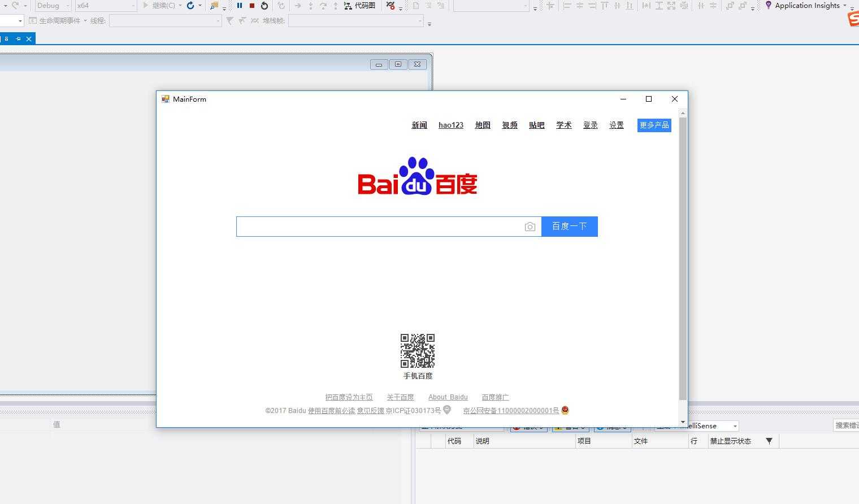Click the align lefts layout icon
The image size is (859, 504).
click(x=567, y=6)
